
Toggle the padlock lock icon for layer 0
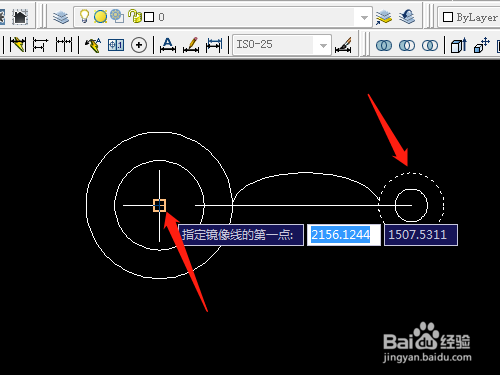coord(135,16)
